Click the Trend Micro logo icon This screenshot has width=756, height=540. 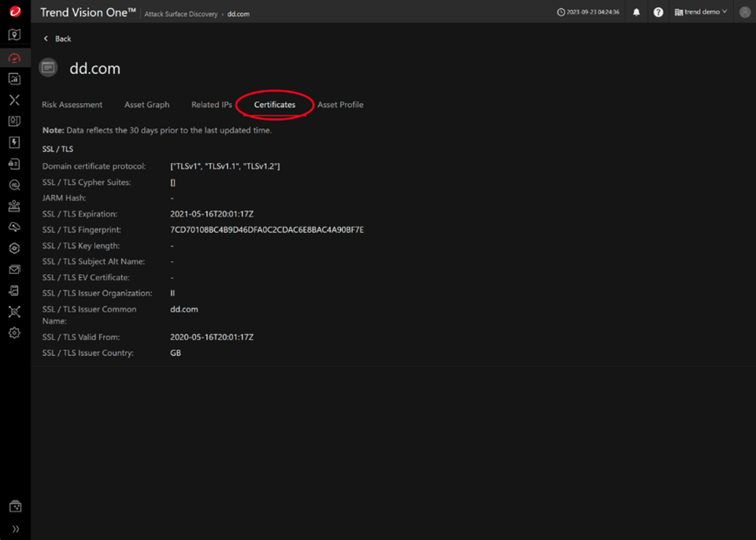coord(15,12)
